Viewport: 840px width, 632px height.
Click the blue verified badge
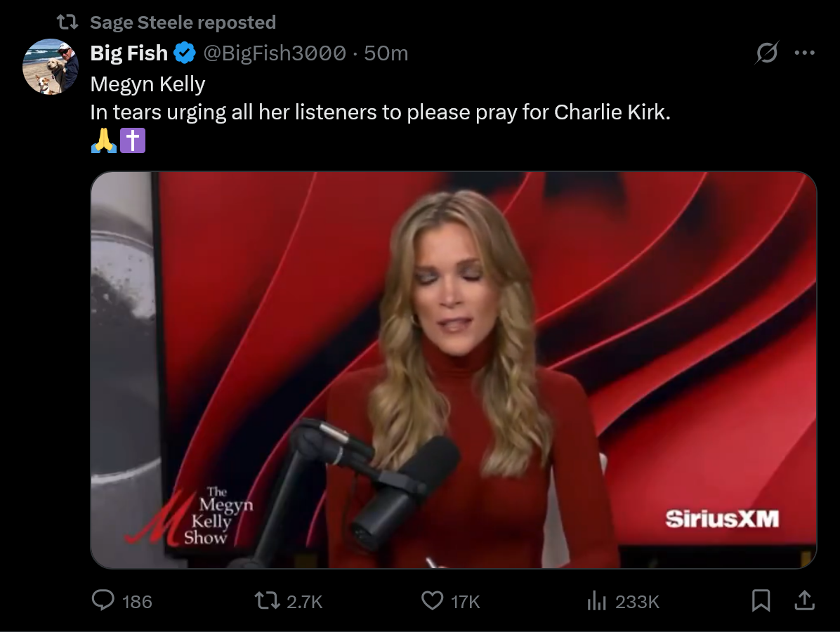pyautogui.click(x=184, y=53)
